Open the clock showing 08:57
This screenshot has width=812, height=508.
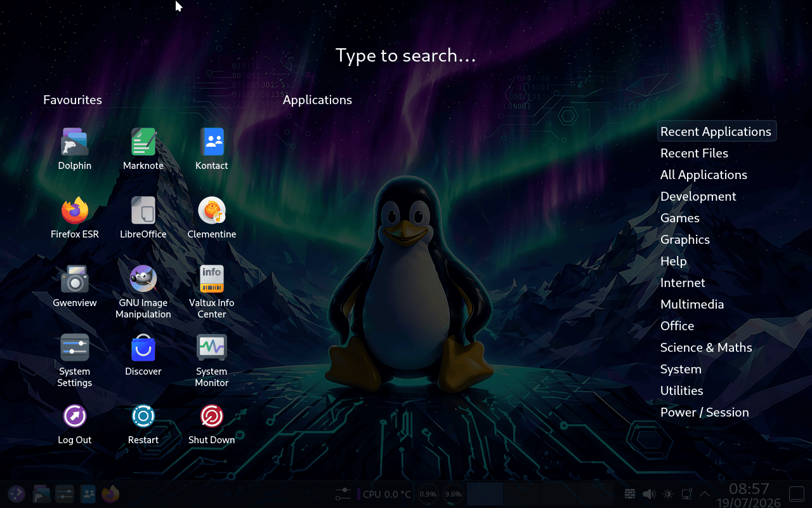point(749,494)
